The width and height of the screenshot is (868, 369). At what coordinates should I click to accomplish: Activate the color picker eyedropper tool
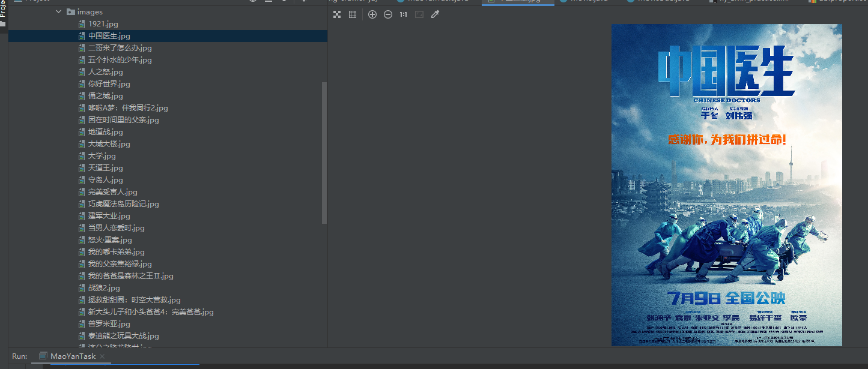tap(435, 14)
